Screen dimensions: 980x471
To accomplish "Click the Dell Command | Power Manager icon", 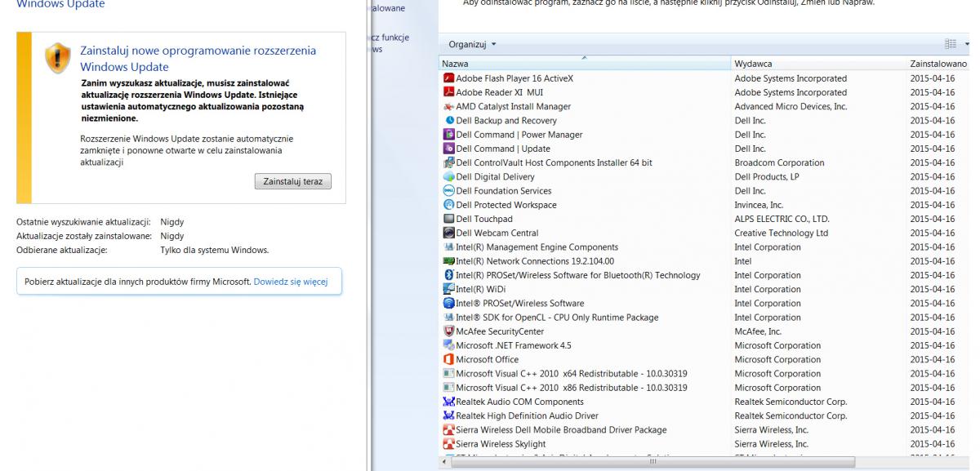I will (x=448, y=135).
